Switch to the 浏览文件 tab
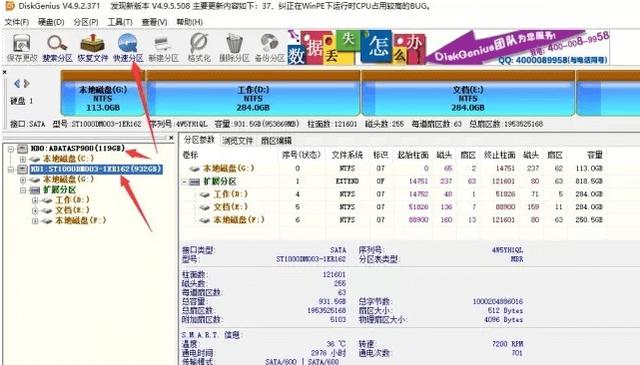The height and width of the screenshot is (365, 640). (x=238, y=141)
